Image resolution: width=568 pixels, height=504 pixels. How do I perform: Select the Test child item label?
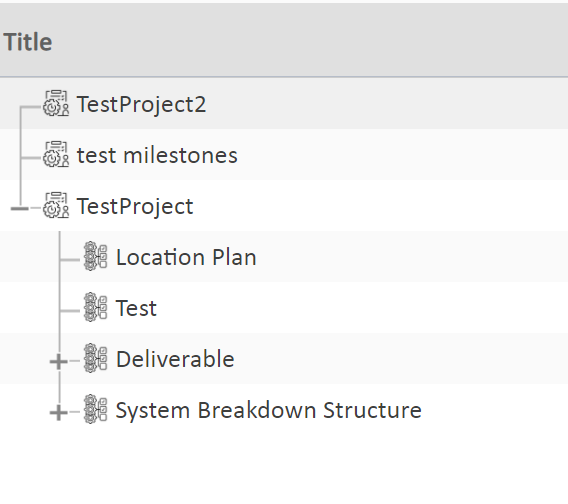(x=136, y=308)
